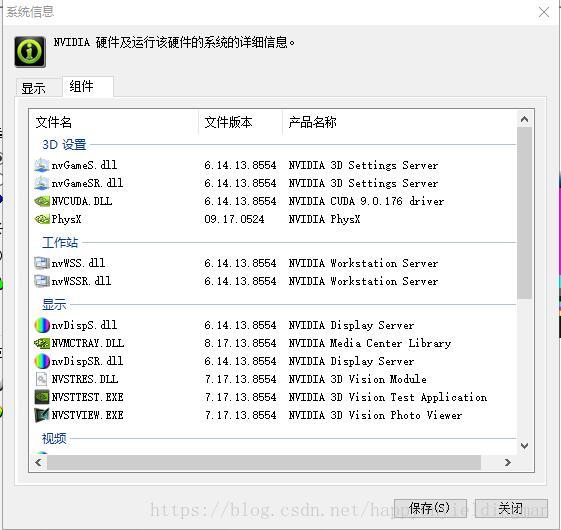Collapse the 工作站 group header

pos(60,242)
